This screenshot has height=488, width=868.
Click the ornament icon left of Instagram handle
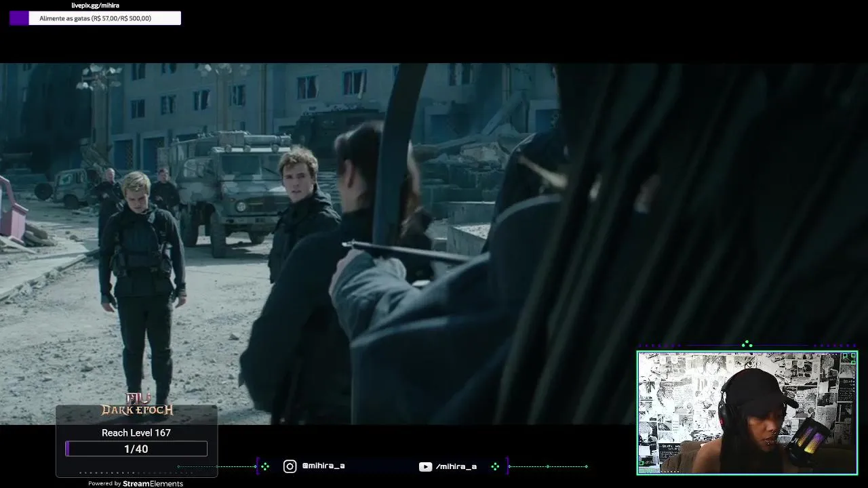click(x=264, y=466)
